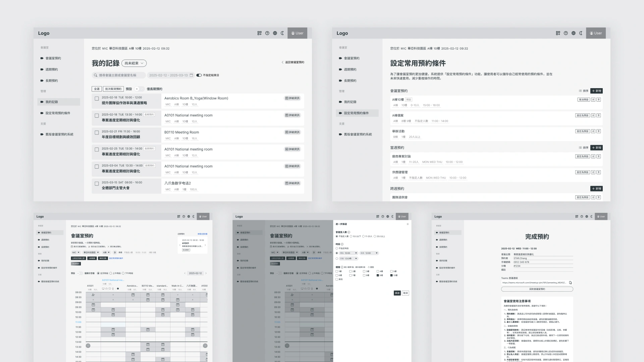Click the delete icon for A棟備案 condition

click(599, 115)
